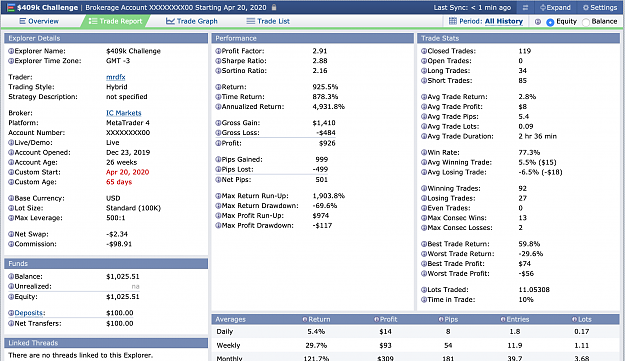625x361 pixels.
Task: Click the info icon left of Equity
Action: pos(537,22)
